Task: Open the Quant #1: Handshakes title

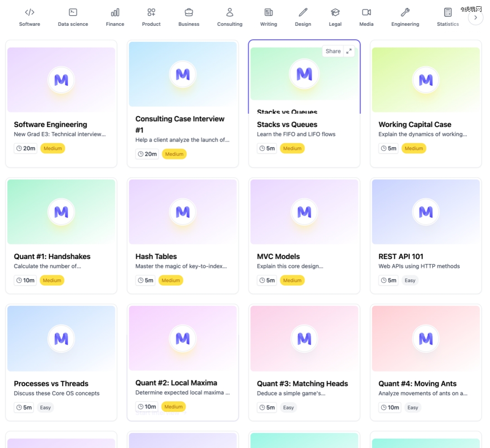Action: click(x=52, y=257)
